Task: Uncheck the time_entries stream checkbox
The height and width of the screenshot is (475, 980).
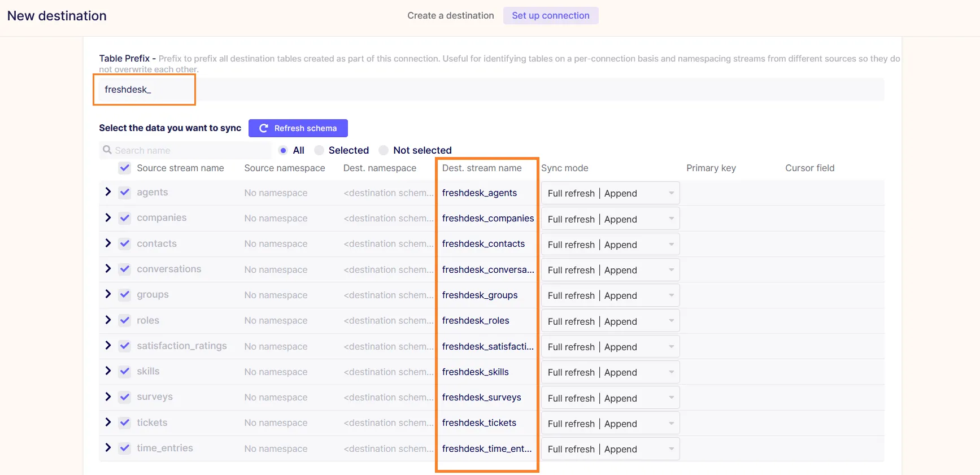Action: click(x=125, y=448)
